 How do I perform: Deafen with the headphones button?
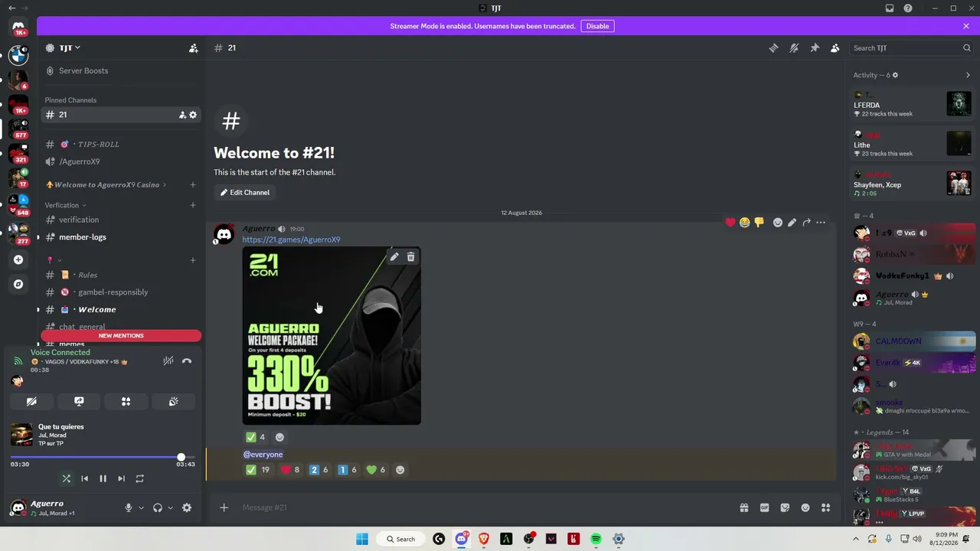(x=158, y=507)
